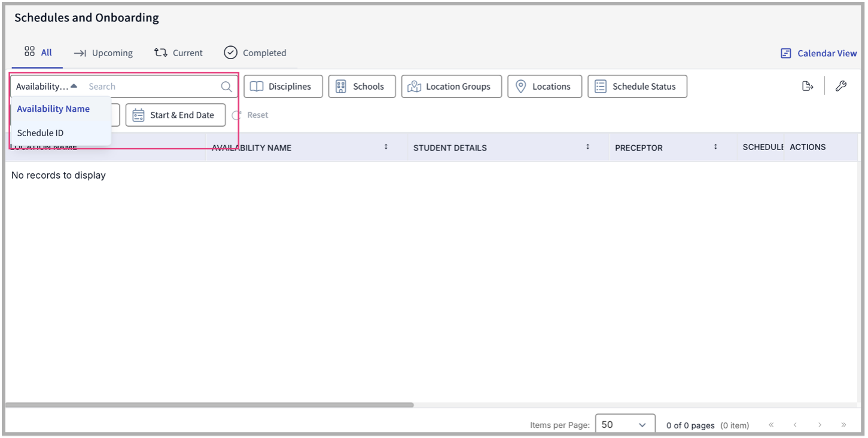The width and height of the screenshot is (868, 438).
Task: Open the Schedule Status filter
Action: pos(637,87)
